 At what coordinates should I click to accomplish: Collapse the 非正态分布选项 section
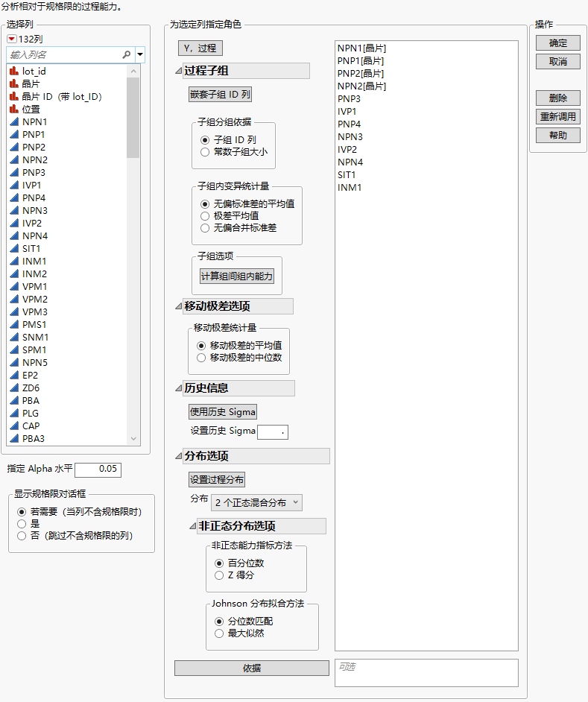coord(193,526)
